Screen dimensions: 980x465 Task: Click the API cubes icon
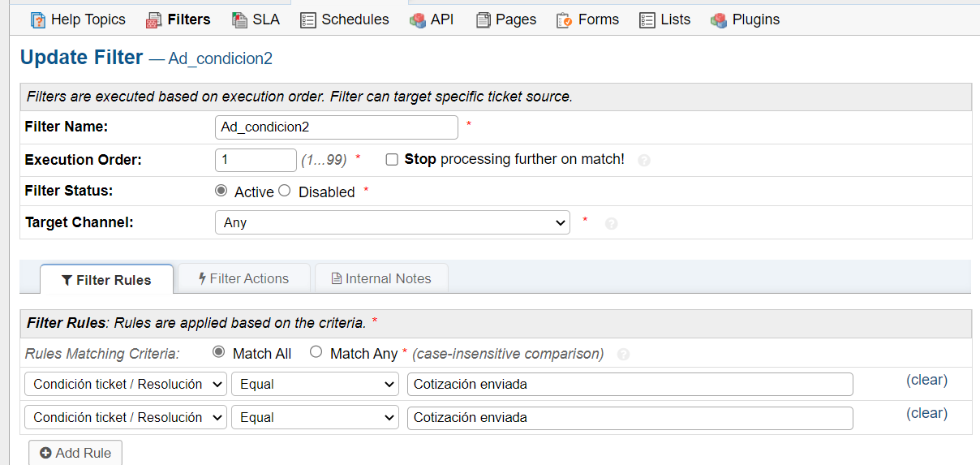[x=418, y=20]
